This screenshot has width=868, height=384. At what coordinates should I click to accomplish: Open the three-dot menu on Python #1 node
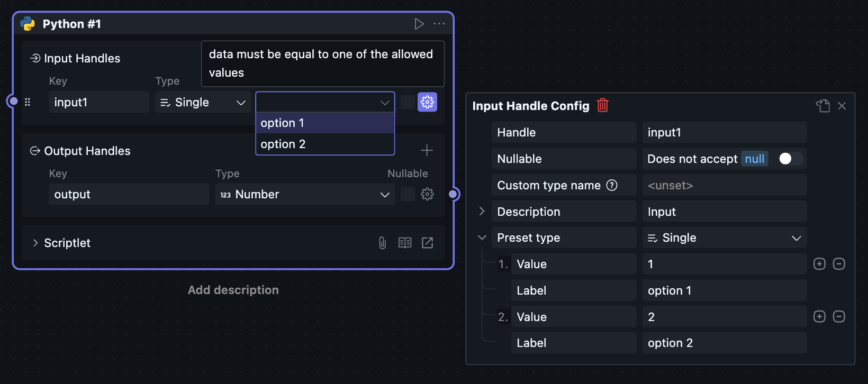(439, 24)
